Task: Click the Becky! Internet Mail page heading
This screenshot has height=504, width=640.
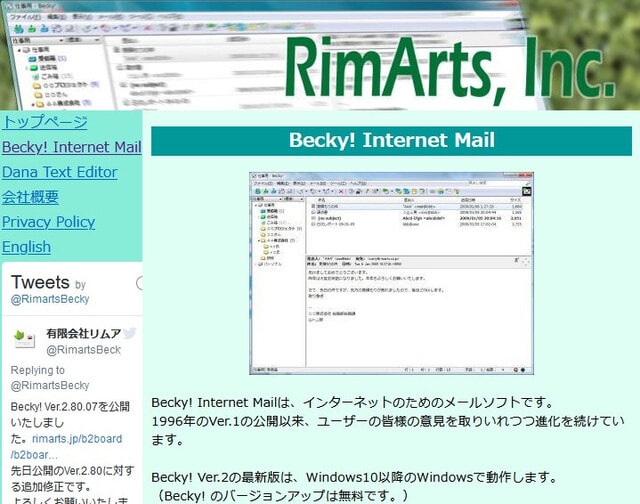Action: (391, 141)
